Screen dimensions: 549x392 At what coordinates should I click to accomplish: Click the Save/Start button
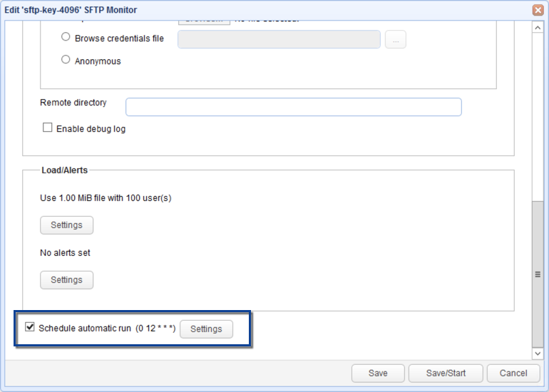(446, 373)
